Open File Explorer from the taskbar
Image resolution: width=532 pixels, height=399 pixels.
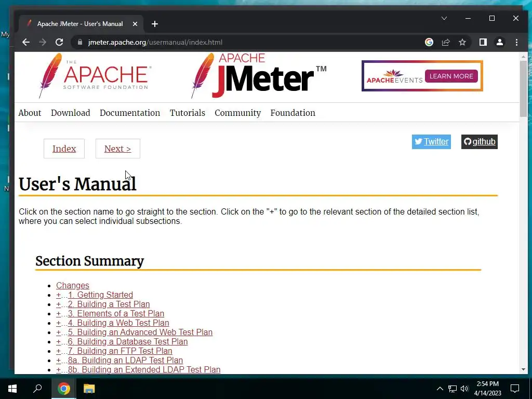coord(89,389)
